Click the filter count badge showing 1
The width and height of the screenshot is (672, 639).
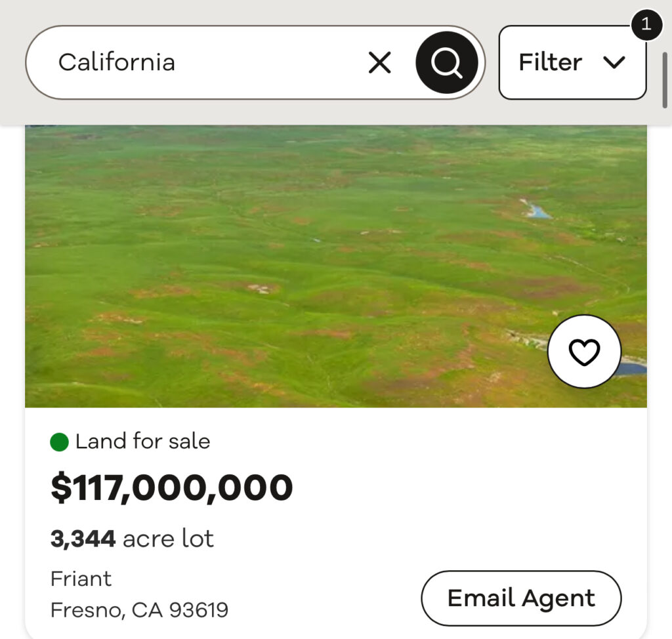coord(646,25)
